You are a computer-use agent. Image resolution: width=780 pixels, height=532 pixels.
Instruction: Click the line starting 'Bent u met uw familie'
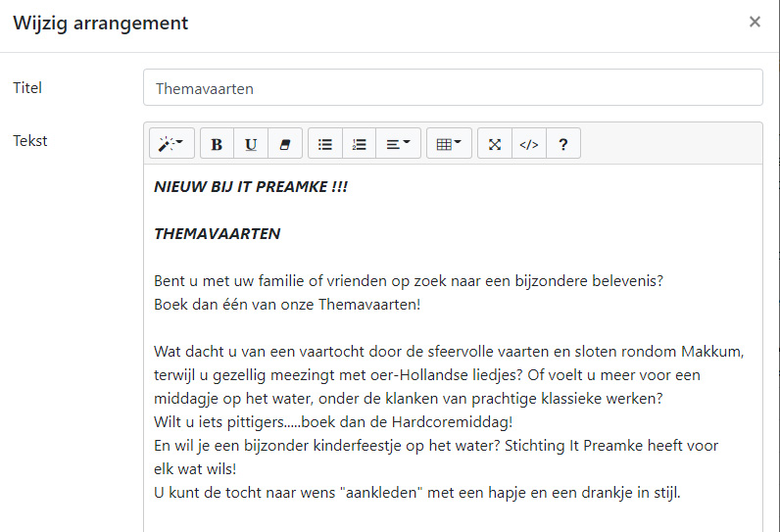point(409,281)
